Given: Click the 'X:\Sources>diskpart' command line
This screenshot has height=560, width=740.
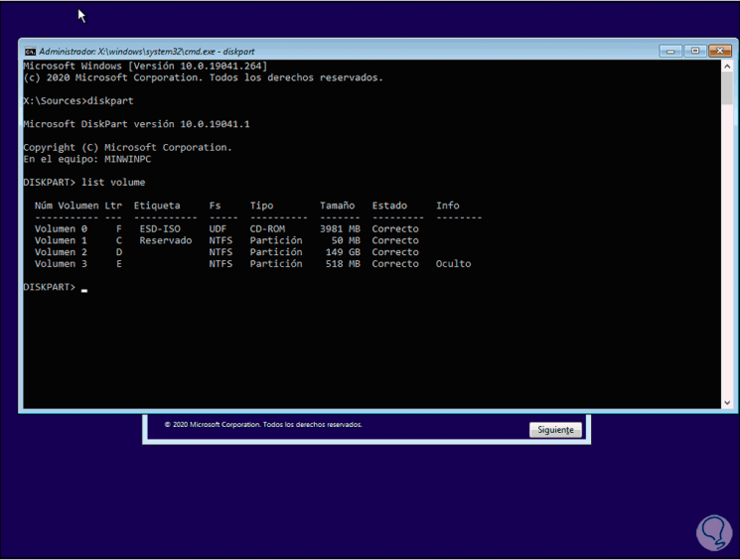Looking at the screenshot, I should coord(78,101).
